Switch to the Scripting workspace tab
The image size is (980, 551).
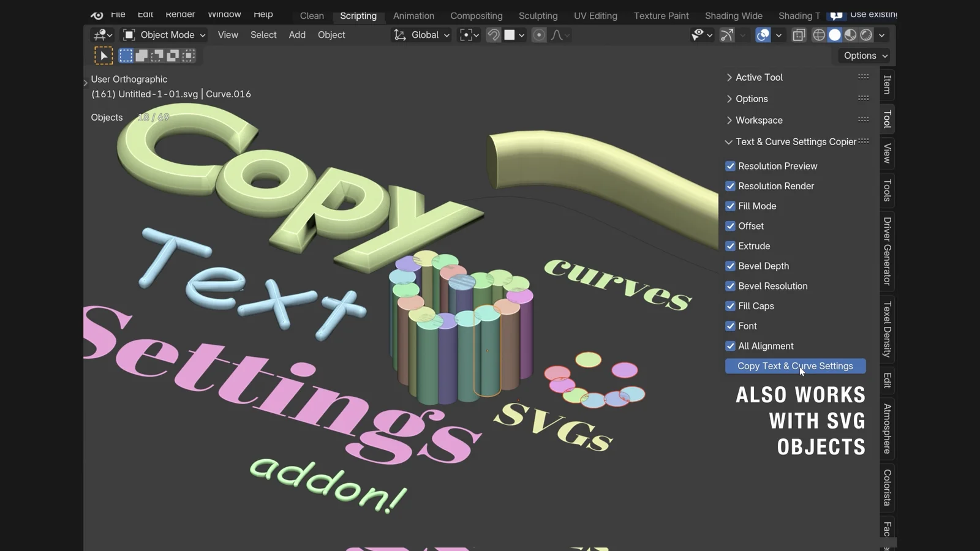pyautogui.click(x=358, y=16)
